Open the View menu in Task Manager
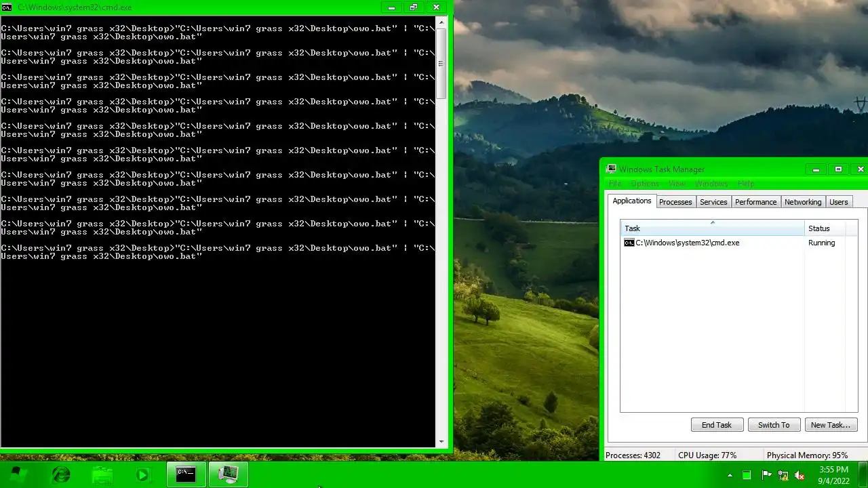This screenshot has height=488, width=868. tap(677, 184)
